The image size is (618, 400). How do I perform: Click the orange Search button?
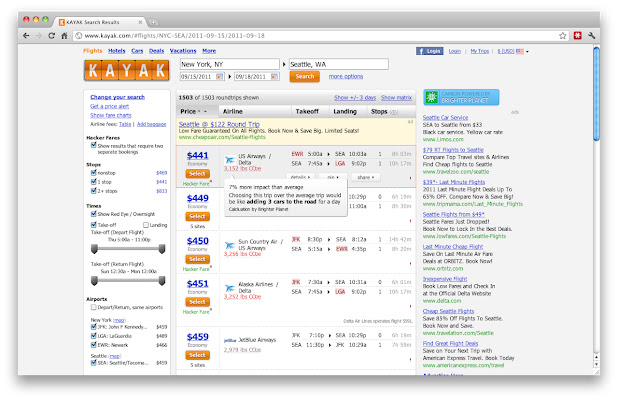click(x=305, y=76)
